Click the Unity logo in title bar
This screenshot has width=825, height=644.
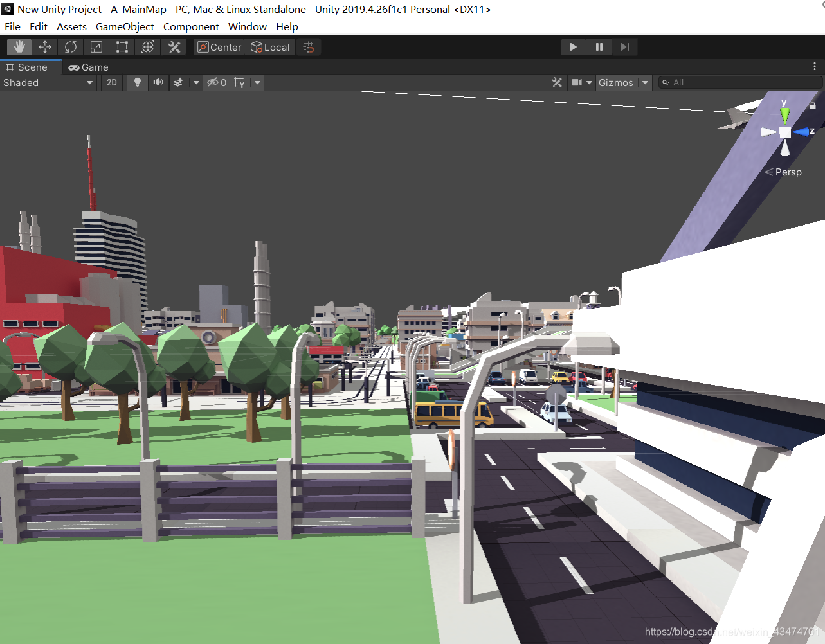pyautogui.click(x=8, y=9)
